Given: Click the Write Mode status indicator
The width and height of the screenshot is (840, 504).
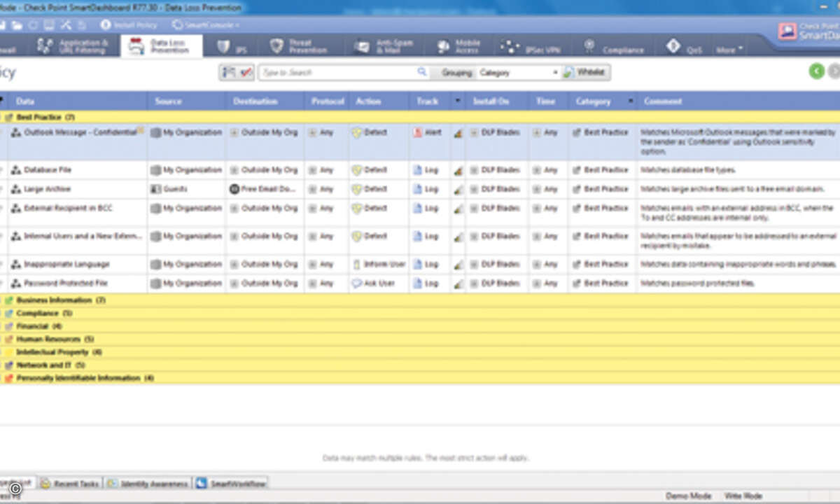Looking at the screenshot, I should point(743,496).
